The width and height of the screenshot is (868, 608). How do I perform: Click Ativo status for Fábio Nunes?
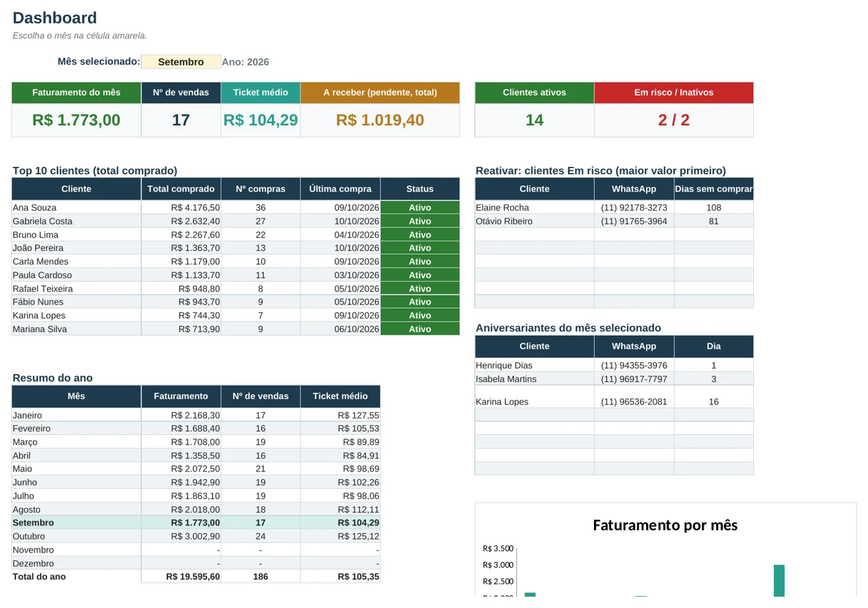(x=420, y=302)
